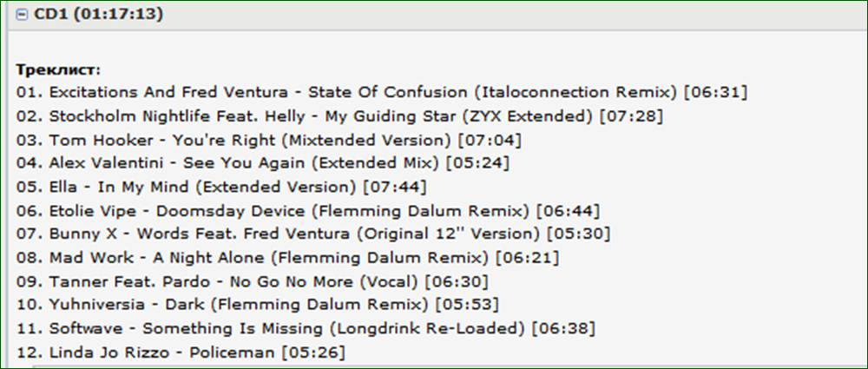Select track 08 Mad Work A Night Alone
The image size is (868, 369).
(x=287, y=258)
